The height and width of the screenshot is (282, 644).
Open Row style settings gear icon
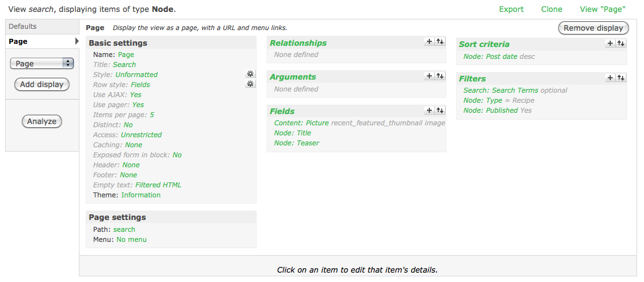click(x=250, y=84)
